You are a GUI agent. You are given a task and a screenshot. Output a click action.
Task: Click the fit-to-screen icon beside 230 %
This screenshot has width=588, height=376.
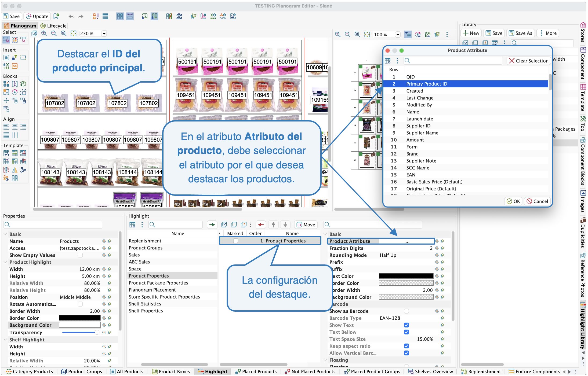73,33
